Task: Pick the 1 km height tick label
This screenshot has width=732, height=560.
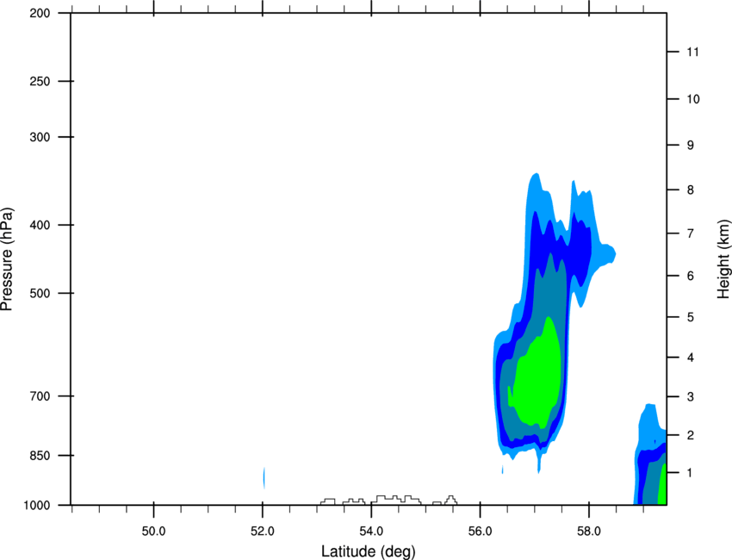Action: [x=691, y=473]
